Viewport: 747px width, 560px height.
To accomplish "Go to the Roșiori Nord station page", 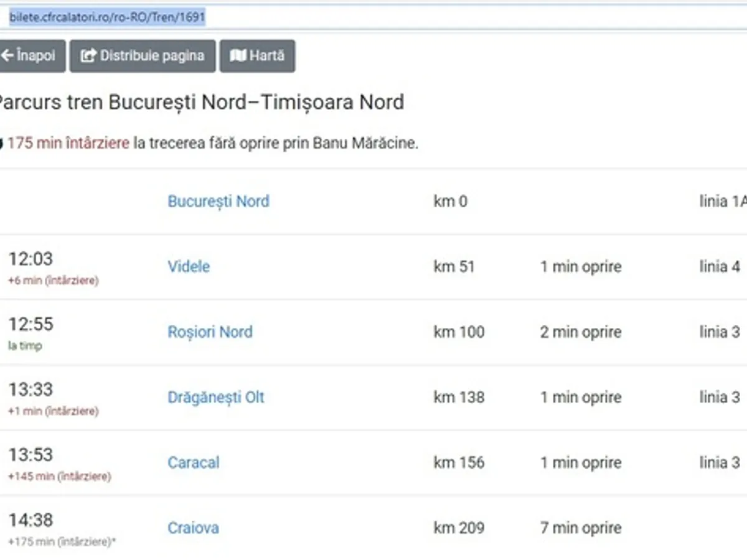I will click(210, 332).
